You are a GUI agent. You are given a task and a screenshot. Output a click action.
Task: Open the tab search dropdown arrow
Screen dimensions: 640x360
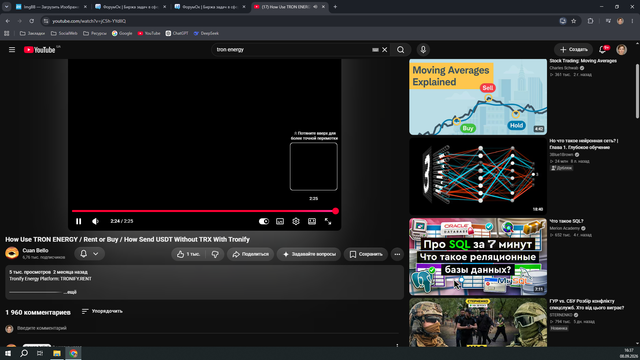coord(7,7)
